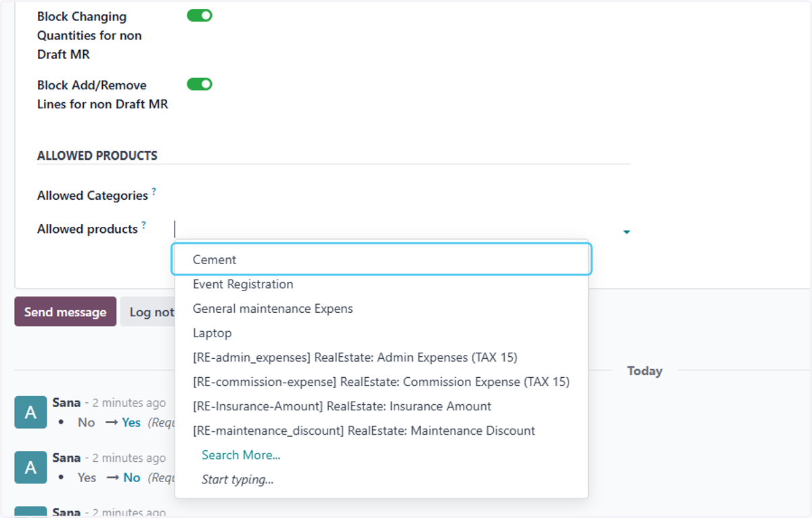Click Sana avatar on No → Yes message

coord(30,412)
